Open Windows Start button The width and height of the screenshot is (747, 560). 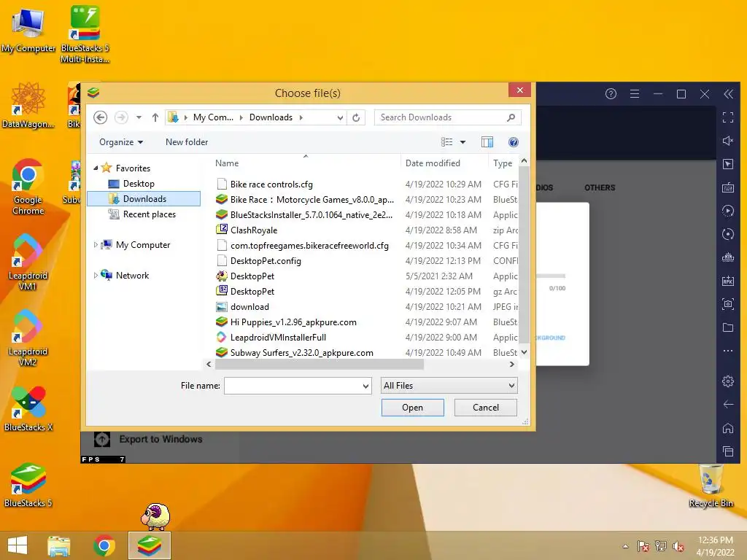tap(18, 545)
